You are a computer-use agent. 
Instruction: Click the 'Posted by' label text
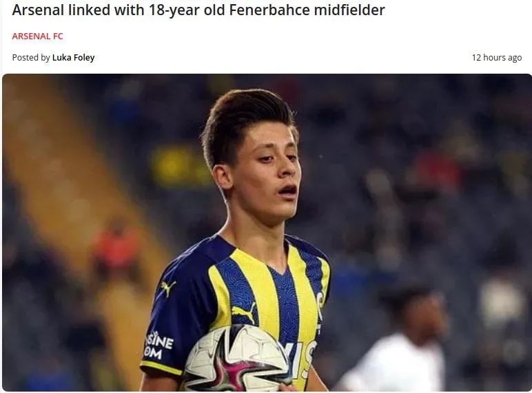[31, 58]
